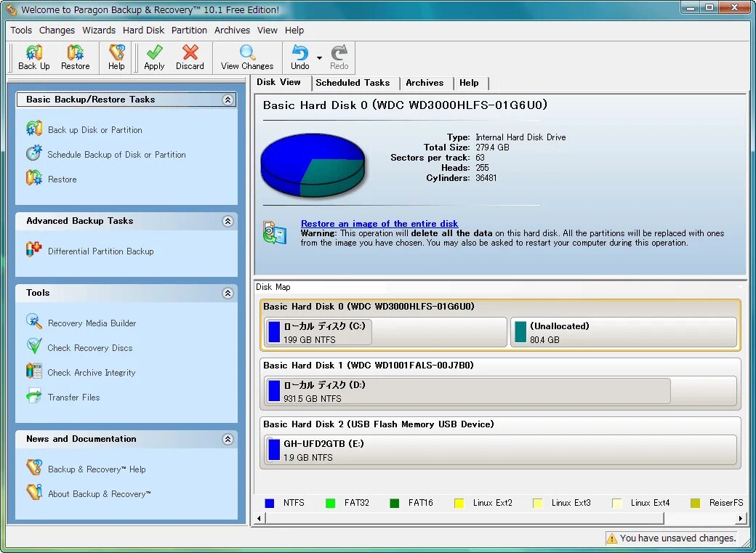Image resolution: width=756 pixels, height=553 pixels.
Task: Click the horizontal scrollbar right arrow
Action: tap(741, 518)
